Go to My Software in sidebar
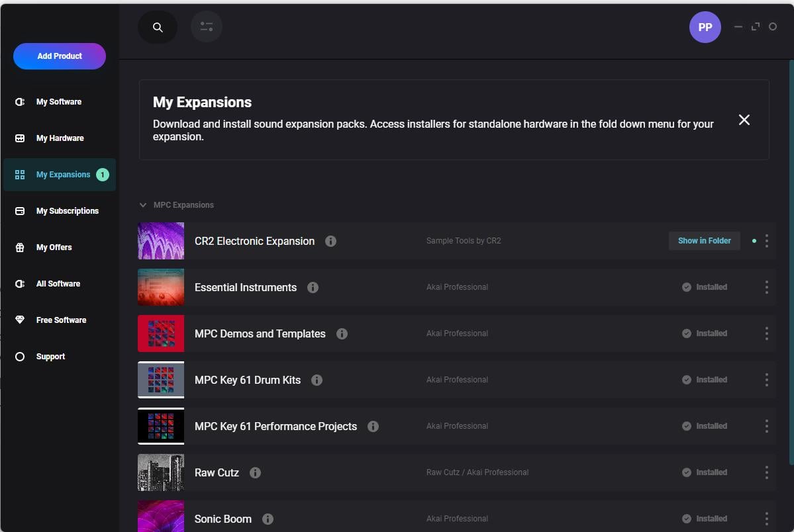This screenshot has height=532, width=794. 58,102
